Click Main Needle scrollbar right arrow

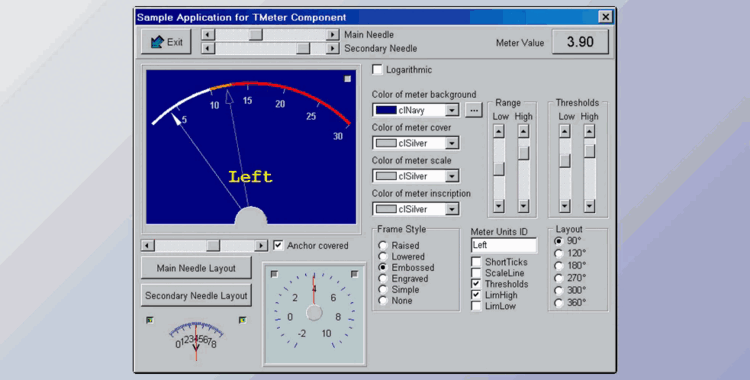tap(333, 34)
